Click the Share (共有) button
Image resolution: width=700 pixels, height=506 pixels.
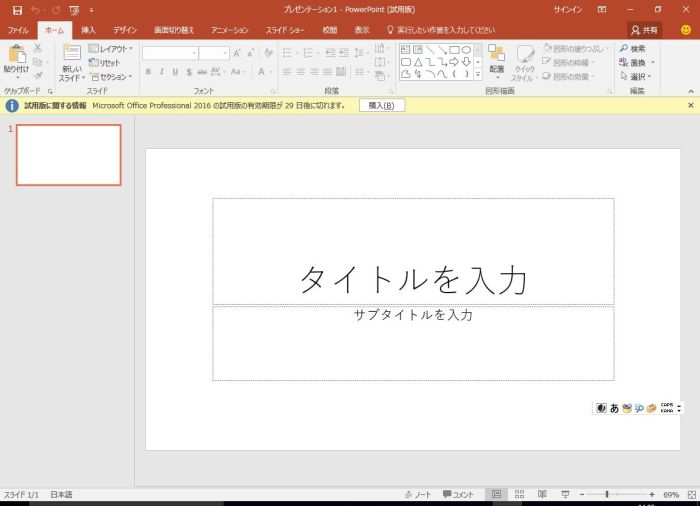coord(645,30)
